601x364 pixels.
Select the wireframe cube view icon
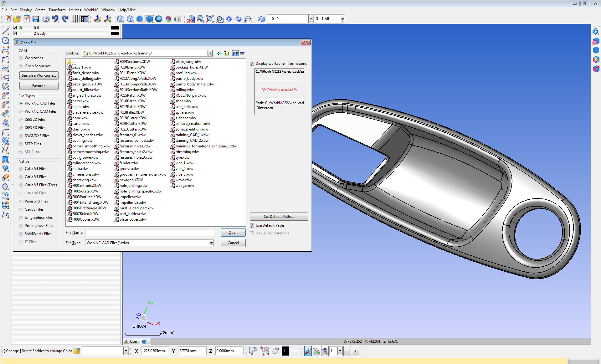click(121, 19)
